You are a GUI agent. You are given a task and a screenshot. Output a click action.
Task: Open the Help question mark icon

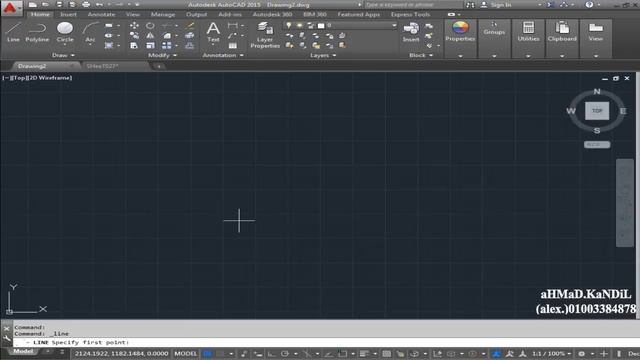pos(589,4)
